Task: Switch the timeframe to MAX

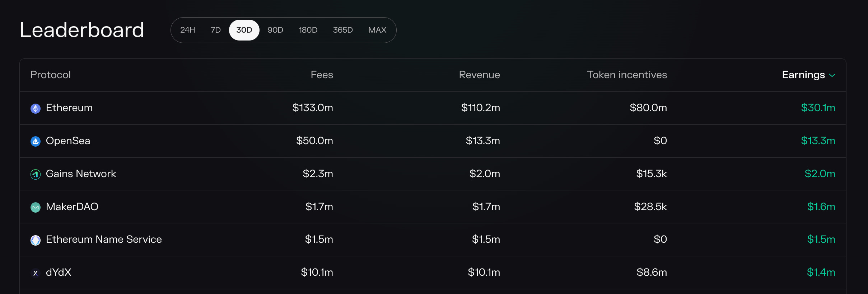Action: pyautogui.click(x=377, y=30)
